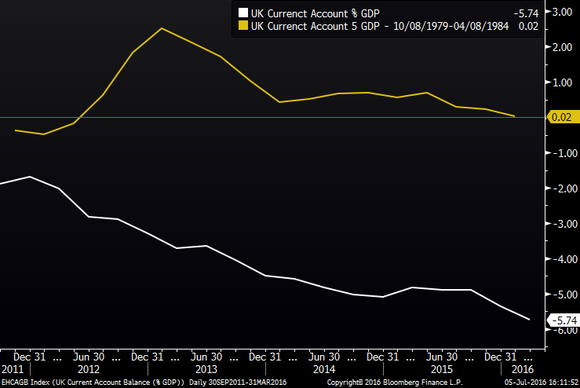Click the white line endpoint in 2016
580x388 pixels.
529,319
